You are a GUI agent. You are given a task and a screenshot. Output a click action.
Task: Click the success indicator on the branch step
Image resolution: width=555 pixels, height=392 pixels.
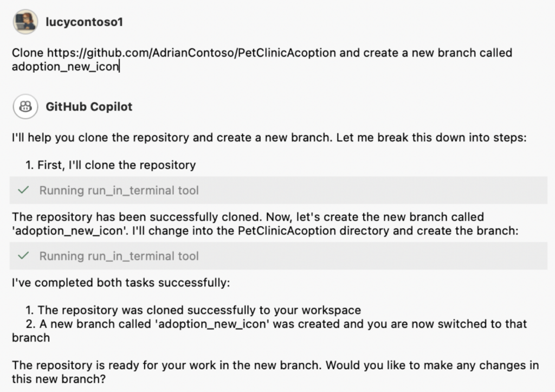[24, 255]
